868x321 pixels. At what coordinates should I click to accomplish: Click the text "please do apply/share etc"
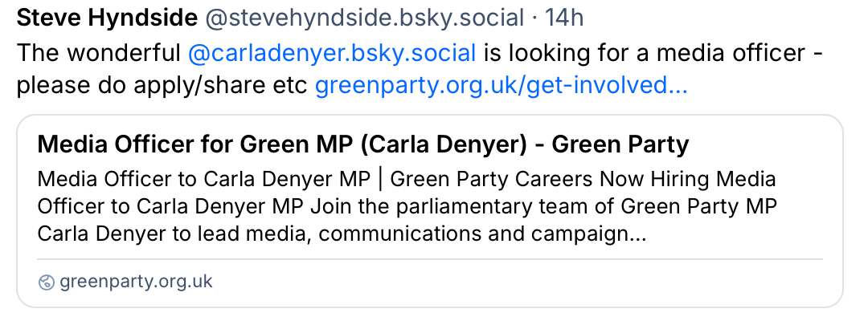click(x=162, y=85)
